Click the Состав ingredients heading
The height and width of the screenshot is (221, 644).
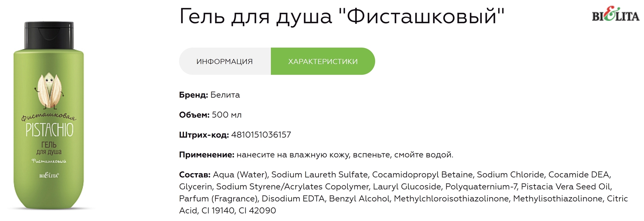click(195, 174)
